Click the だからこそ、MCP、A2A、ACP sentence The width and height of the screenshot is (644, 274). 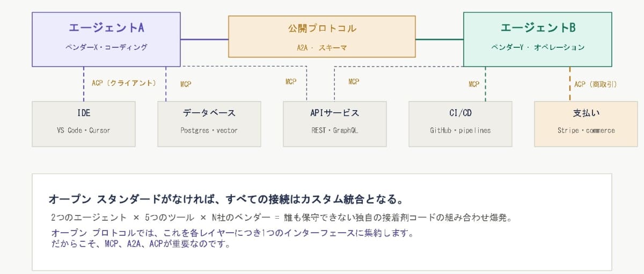click(x=141, y=244)
